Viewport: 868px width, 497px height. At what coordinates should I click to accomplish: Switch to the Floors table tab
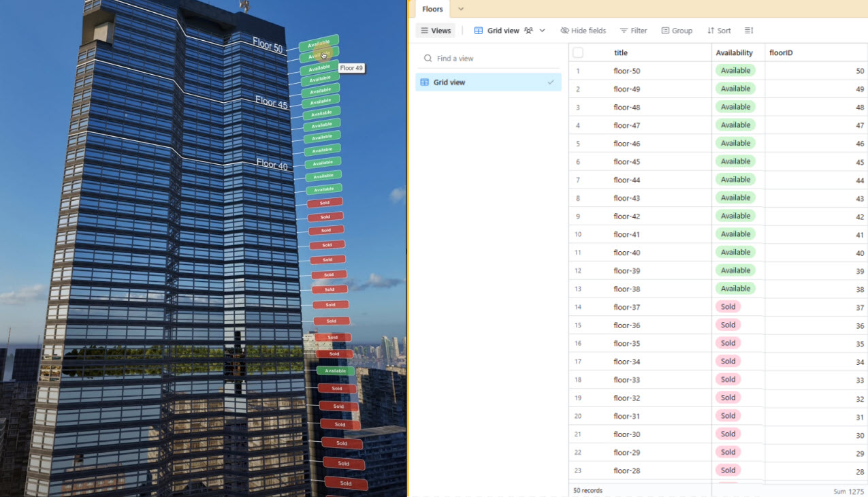click(x=432, y=9)
